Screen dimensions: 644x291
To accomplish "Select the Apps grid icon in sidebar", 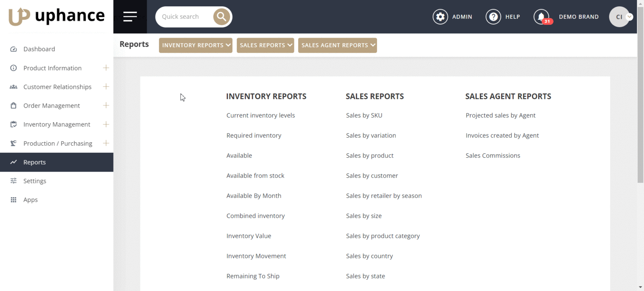I will point(14,200).
